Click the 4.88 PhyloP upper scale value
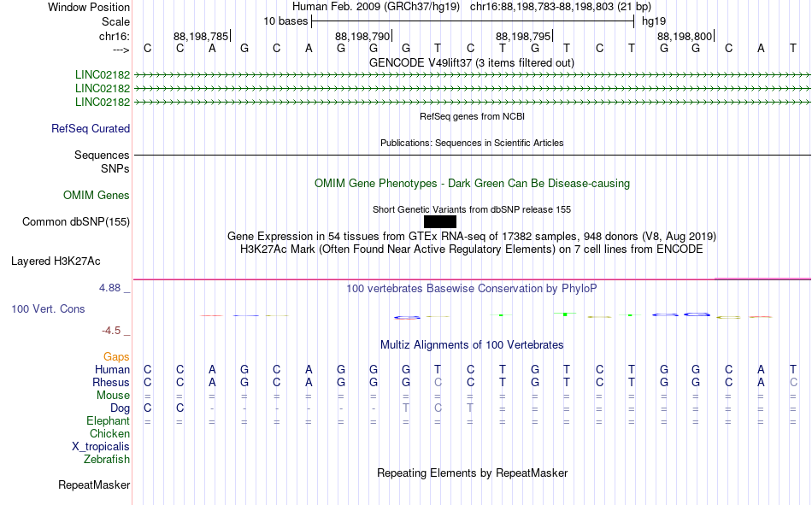The image size is (812, 505). (x=109, y=288)
